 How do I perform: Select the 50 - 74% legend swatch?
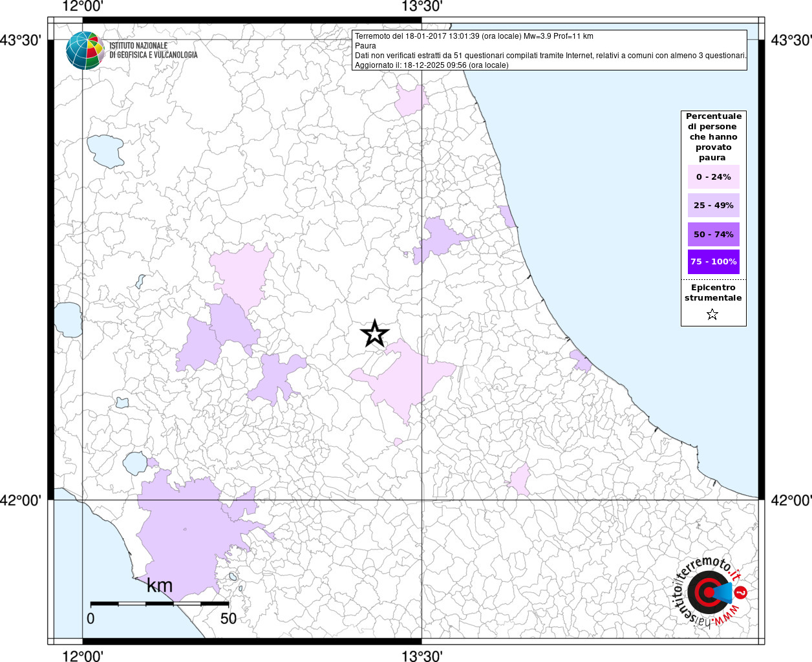(x=713, y=235)
